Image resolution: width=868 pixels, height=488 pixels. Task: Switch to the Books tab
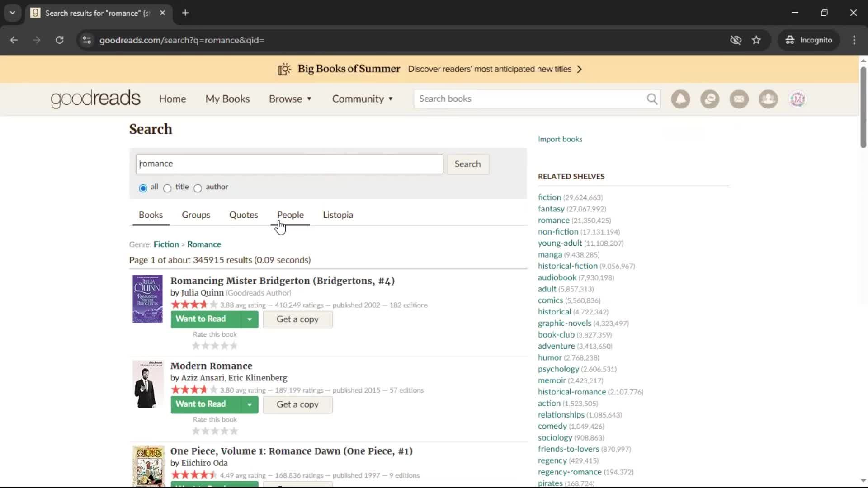(x=151, y=215)
